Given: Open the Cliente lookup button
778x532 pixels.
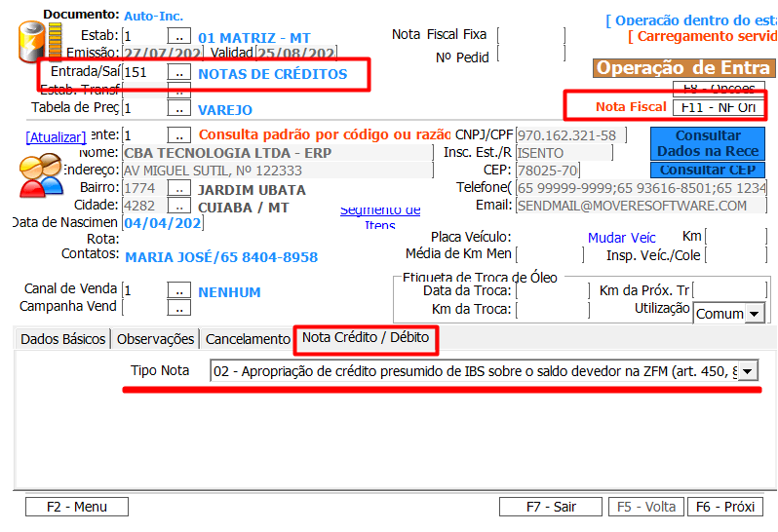Looking at the screenshot, I should tap(179, 134).
